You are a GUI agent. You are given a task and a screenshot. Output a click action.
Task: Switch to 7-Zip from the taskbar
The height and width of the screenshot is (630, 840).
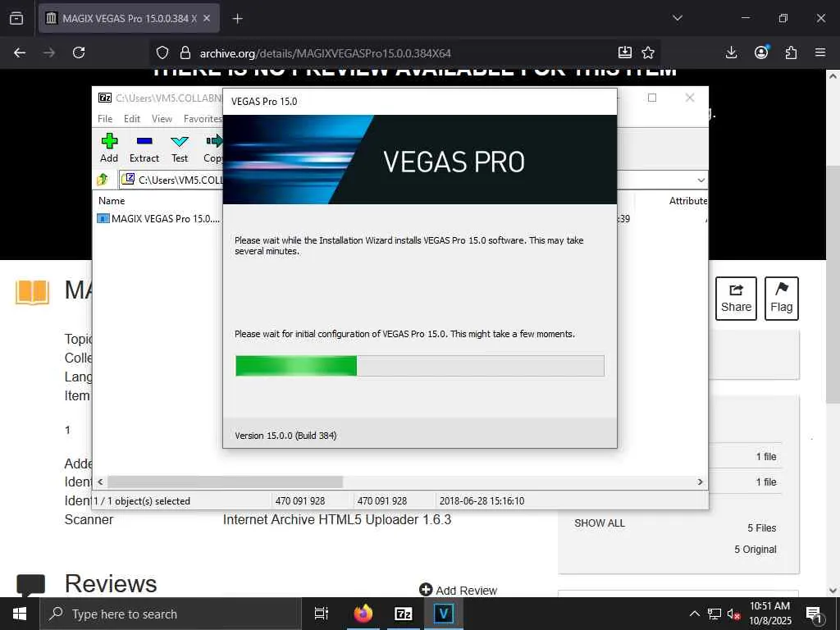404,614
